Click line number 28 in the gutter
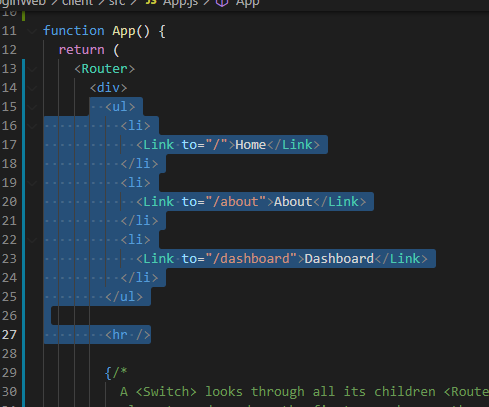The image size is (489, 407). pyautogui.click(x=9, y=354)
